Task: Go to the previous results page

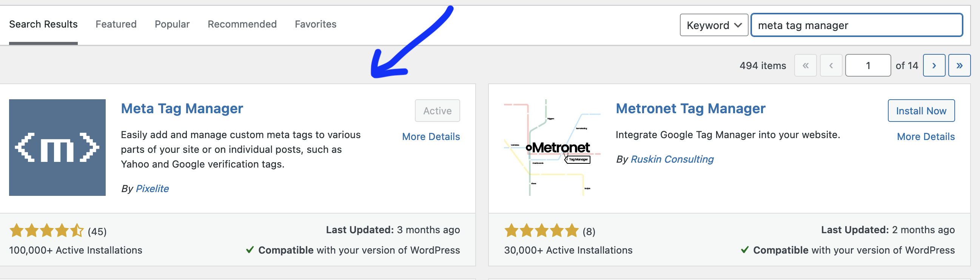Action: [x=831, y=65]
